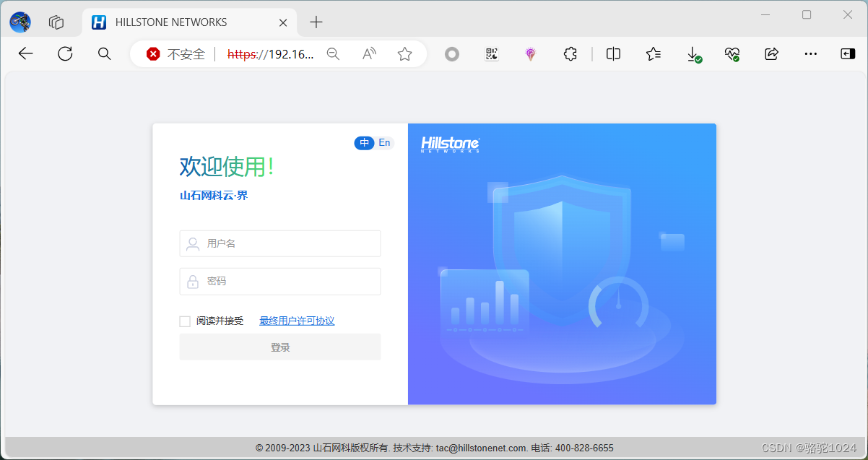The width and height of the screenshot is (868, 460).
Task: Maximize the browser window
Action: point(807,14)
